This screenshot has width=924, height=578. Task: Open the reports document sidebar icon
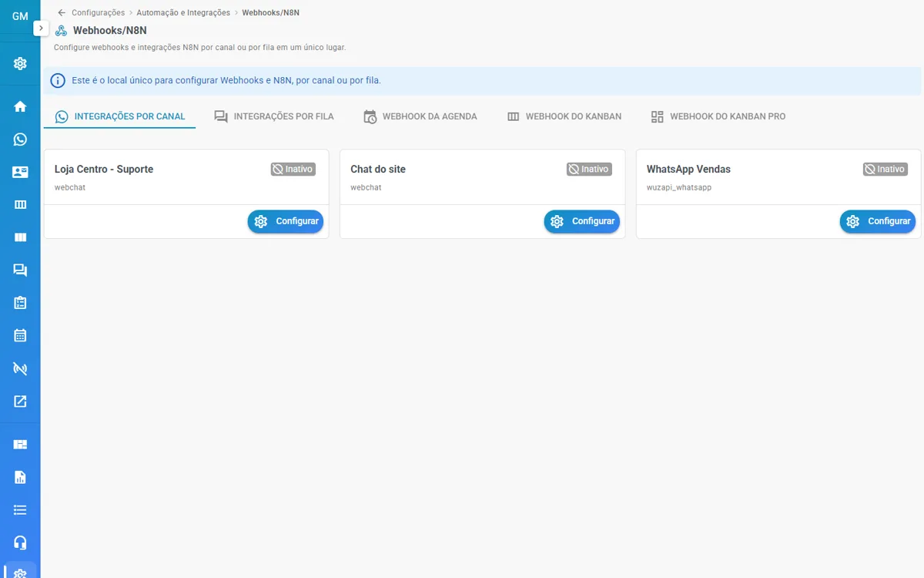tap(20, 477)
